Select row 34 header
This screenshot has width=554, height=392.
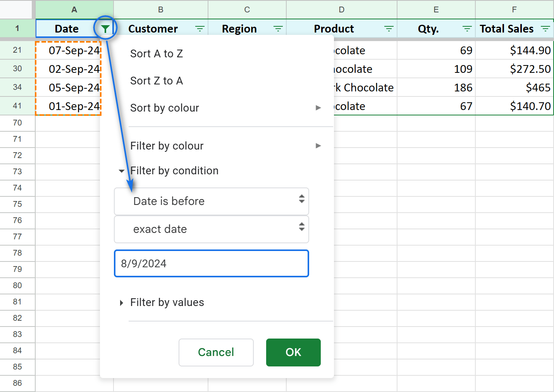(x=17, y=87)
